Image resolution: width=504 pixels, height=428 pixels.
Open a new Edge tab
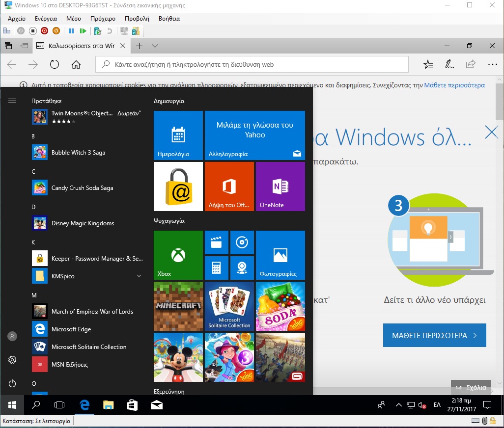pos(139,46)
